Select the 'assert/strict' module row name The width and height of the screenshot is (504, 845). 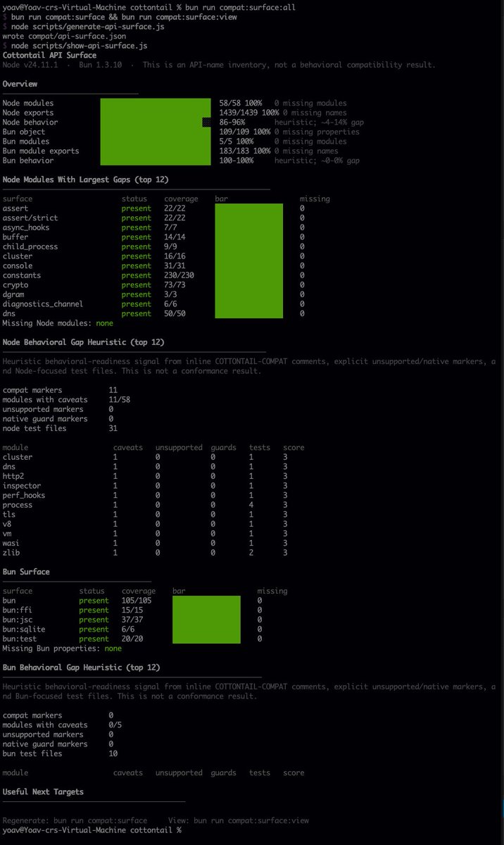click(30, 218)
